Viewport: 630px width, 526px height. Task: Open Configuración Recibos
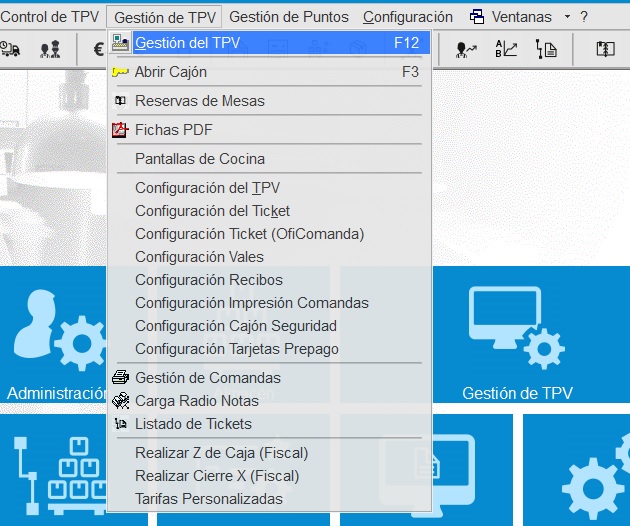point(270,280)
